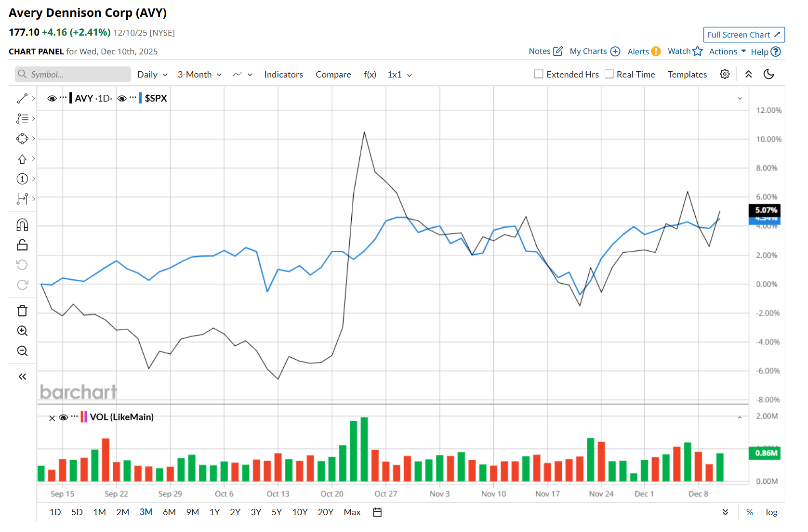Open Alerts warning icon

click(656, 52)
